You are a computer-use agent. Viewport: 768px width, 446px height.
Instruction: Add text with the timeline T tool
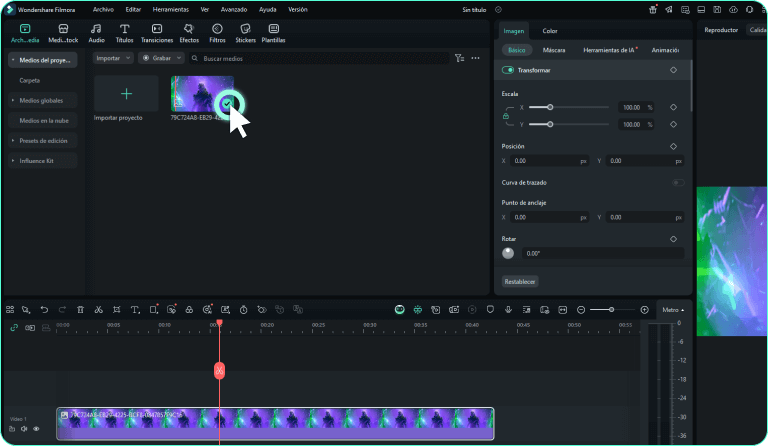[x=135, y=309]
